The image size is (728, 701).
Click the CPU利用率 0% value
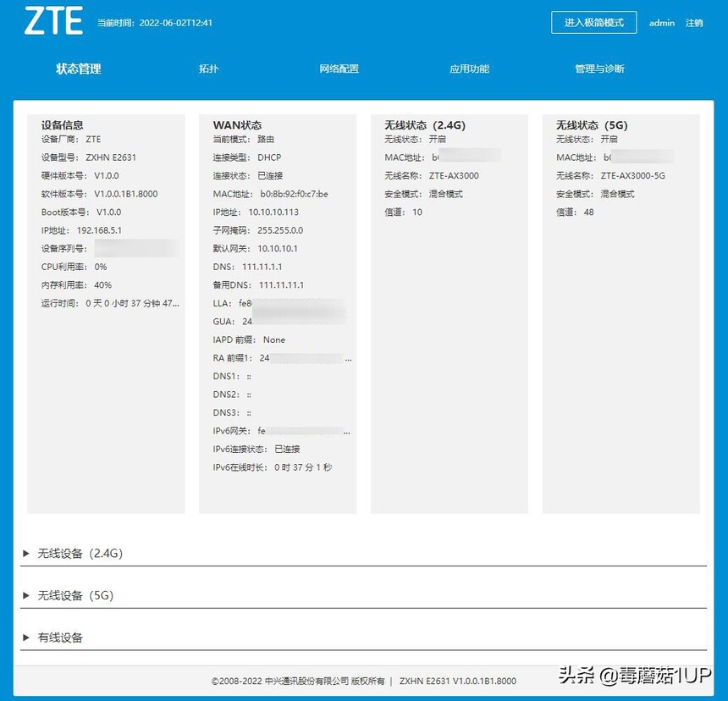pos(101,267)
